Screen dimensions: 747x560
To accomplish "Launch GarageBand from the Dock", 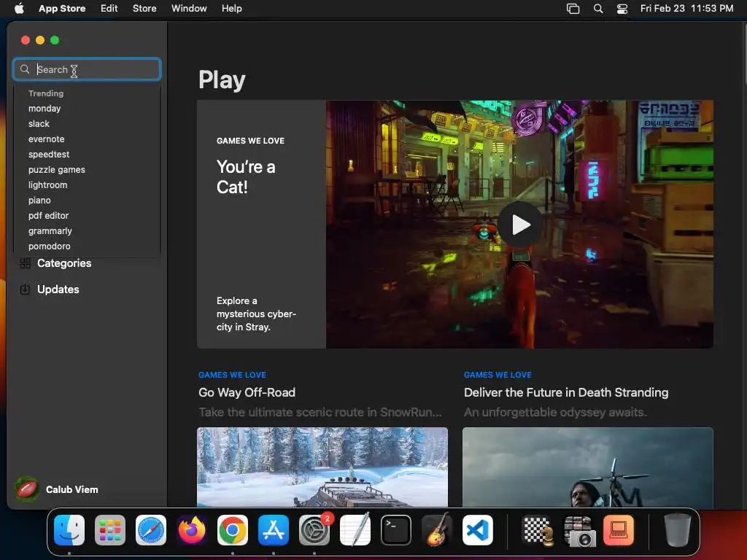I will tap(437, 530).
